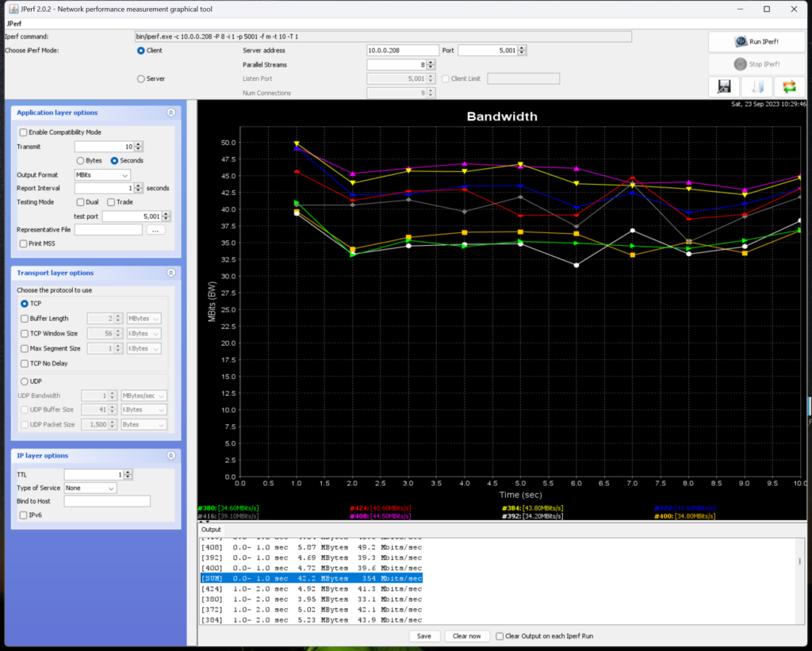Click the restore defaults arrows icon
The image size is (812, 651).
(x=789, y=86)
